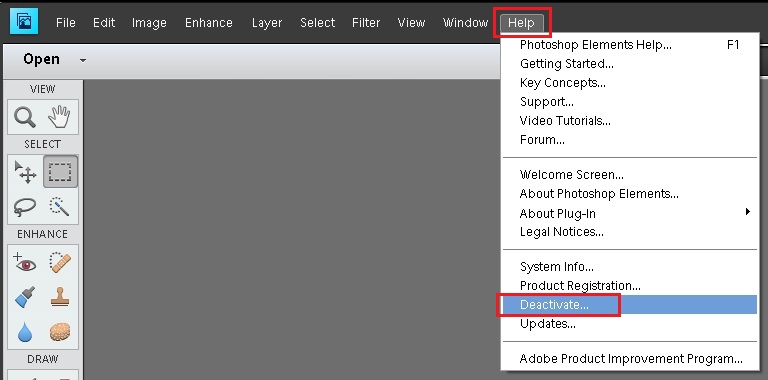The image size is (768, 380).
Task: Choose Deactivate from Help menu
Action: [629, 305]
